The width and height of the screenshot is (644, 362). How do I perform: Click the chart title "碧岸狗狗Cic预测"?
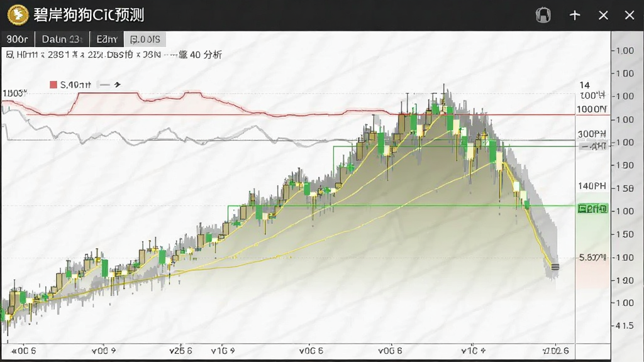pyautogui.click(x=88, y=15)
